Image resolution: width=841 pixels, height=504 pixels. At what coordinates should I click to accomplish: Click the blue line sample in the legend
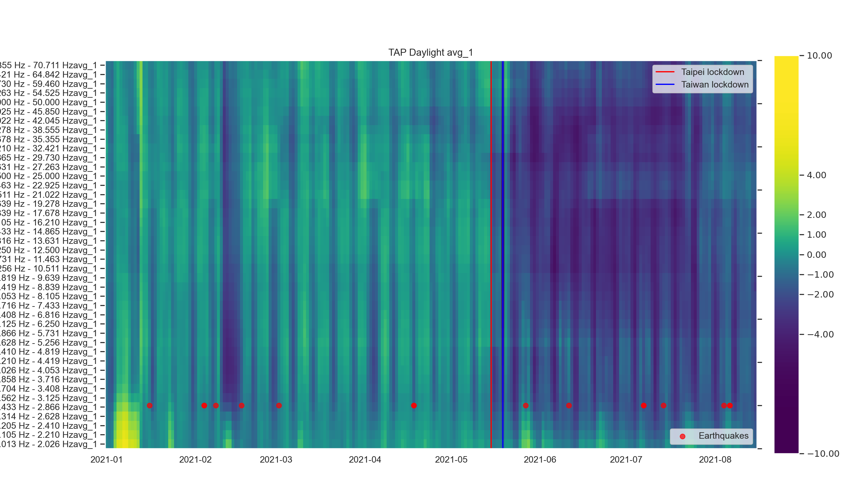pyautogui.click(x=665, y=85)
